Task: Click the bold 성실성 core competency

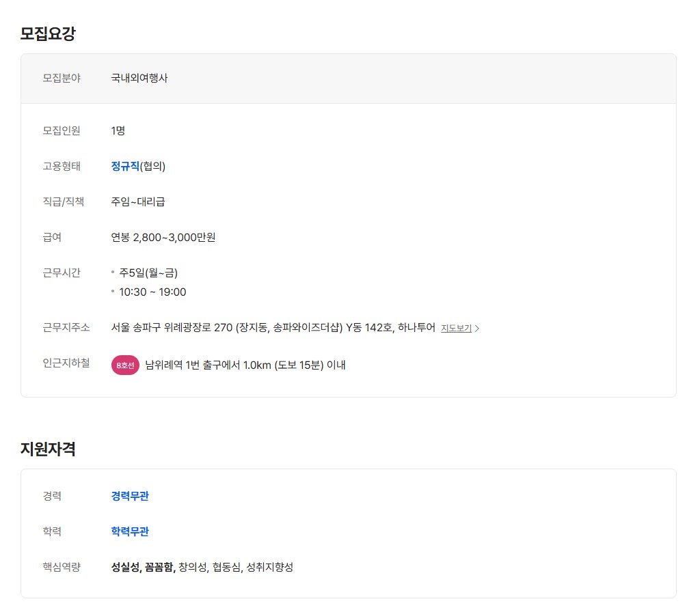Action: (126, 567)
